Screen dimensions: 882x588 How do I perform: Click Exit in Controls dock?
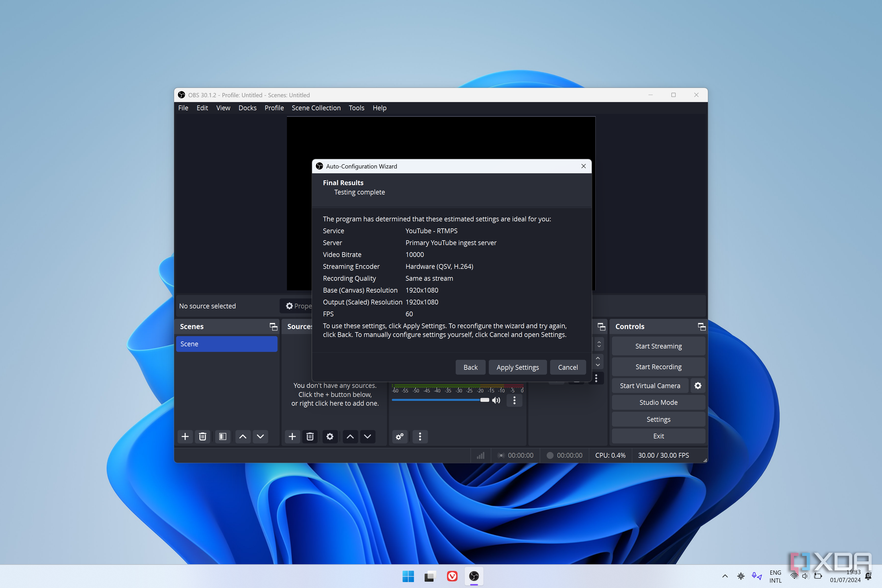point(658,436)
